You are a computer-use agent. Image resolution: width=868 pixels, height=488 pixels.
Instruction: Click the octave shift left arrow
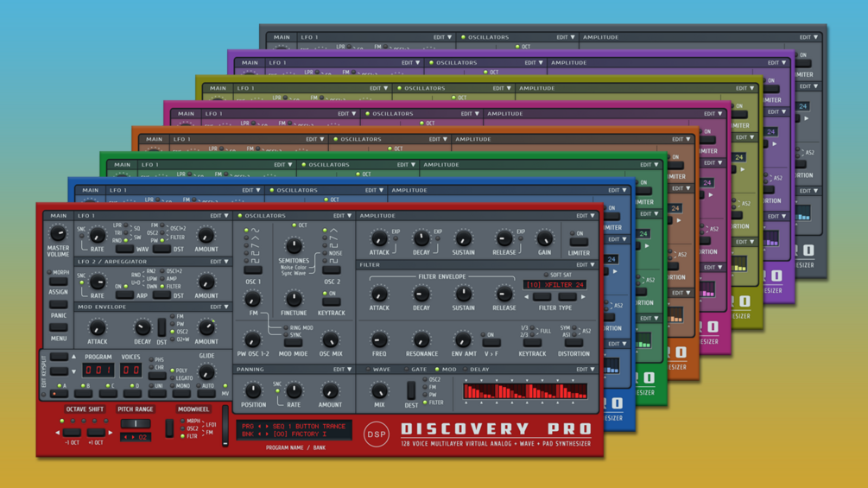click(x=58, y=433)
